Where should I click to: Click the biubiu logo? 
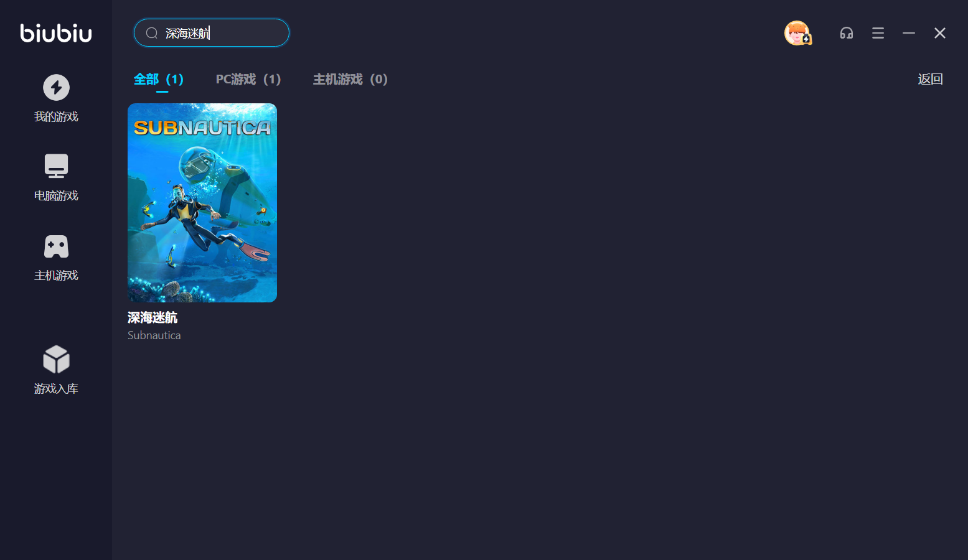coord(56,33)
